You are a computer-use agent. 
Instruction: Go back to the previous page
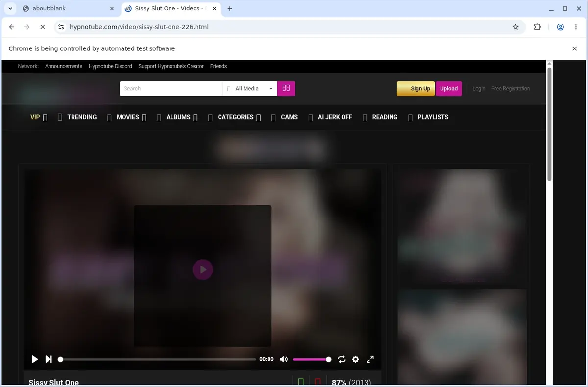pyautogui.click(x=12, y=27)
